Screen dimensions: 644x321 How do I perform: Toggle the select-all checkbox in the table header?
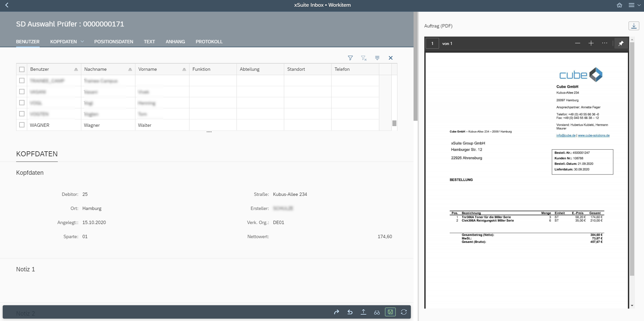point(22,69)
